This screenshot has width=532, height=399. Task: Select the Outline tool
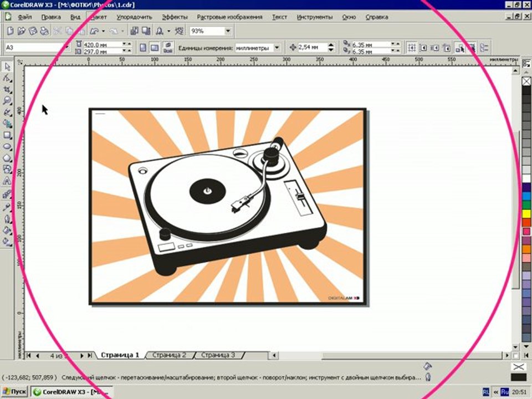point(7,219)
